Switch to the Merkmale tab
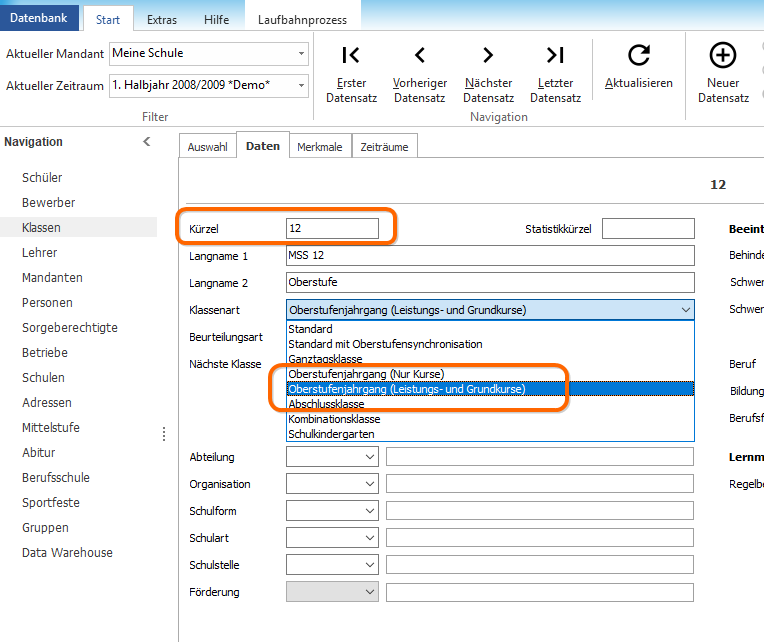This screenshot has width=764, height=642. pos(320,147)
